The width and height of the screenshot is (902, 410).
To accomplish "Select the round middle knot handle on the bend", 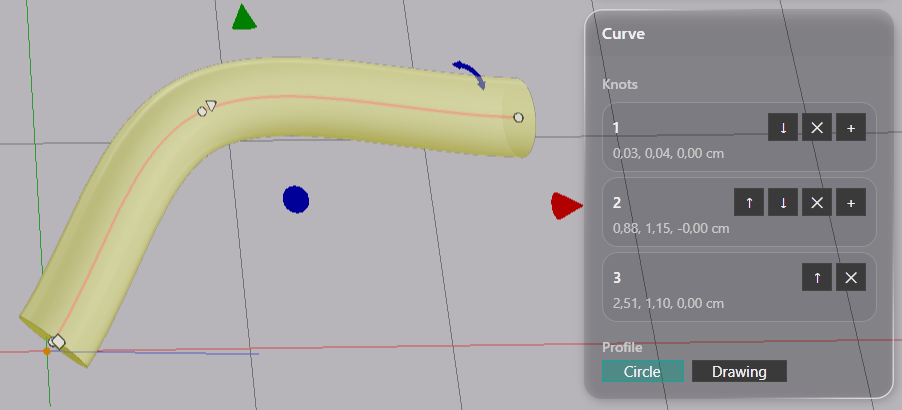I will pos(202,112).
